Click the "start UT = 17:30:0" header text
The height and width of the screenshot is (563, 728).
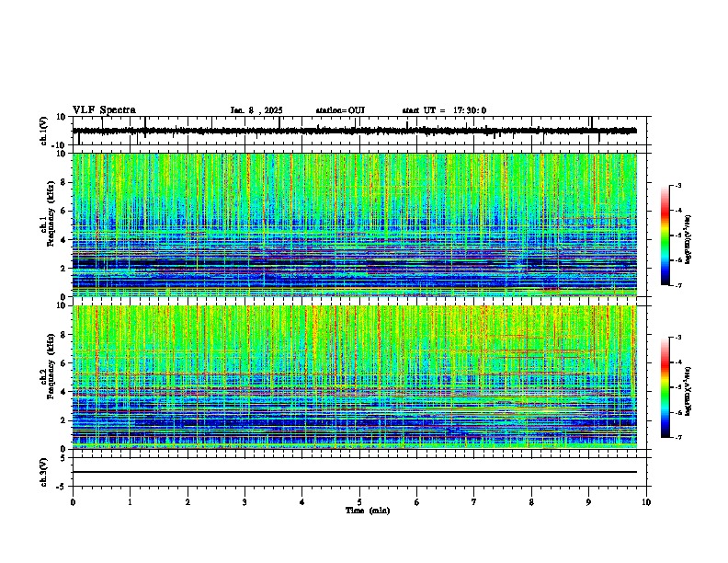click(444, 110)
